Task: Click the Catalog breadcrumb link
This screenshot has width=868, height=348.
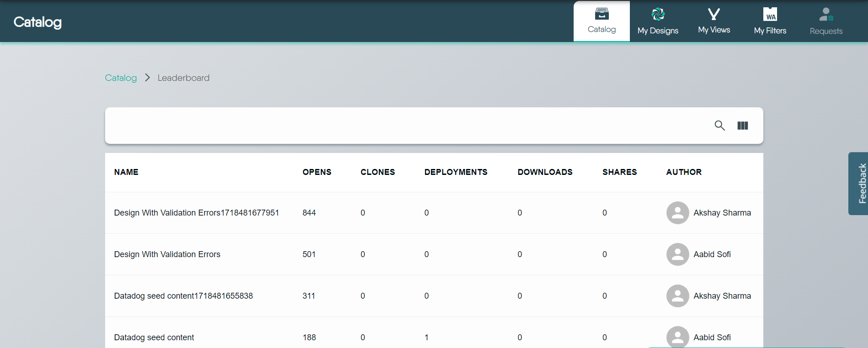Action: pos(121,78)
